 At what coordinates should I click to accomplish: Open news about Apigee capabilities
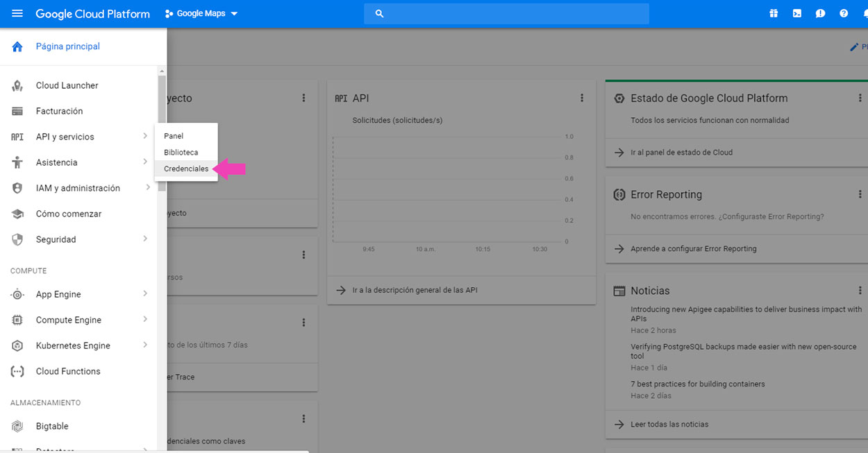(746, 314)
